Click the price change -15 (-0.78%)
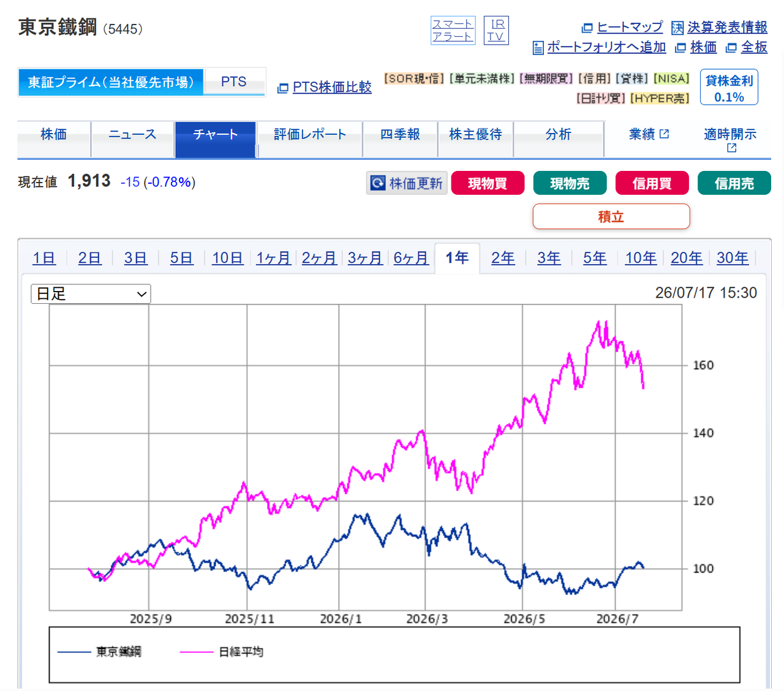 pos(158,182)
